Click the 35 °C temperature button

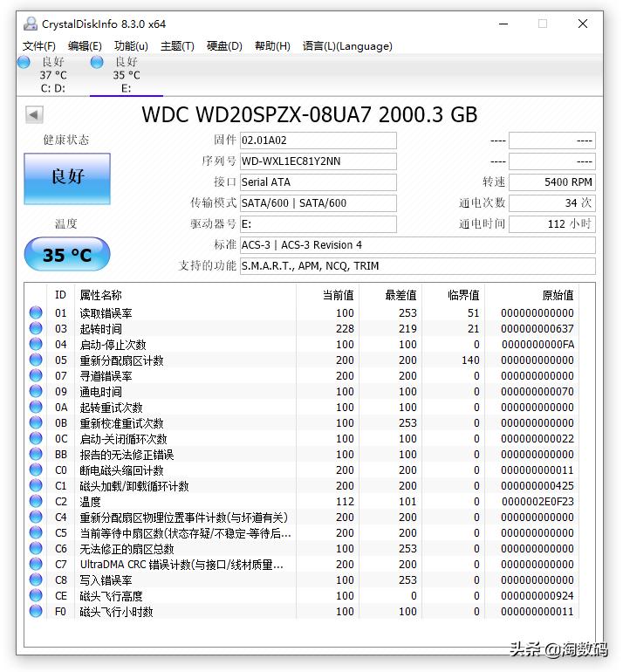click(x=67, y=255)
